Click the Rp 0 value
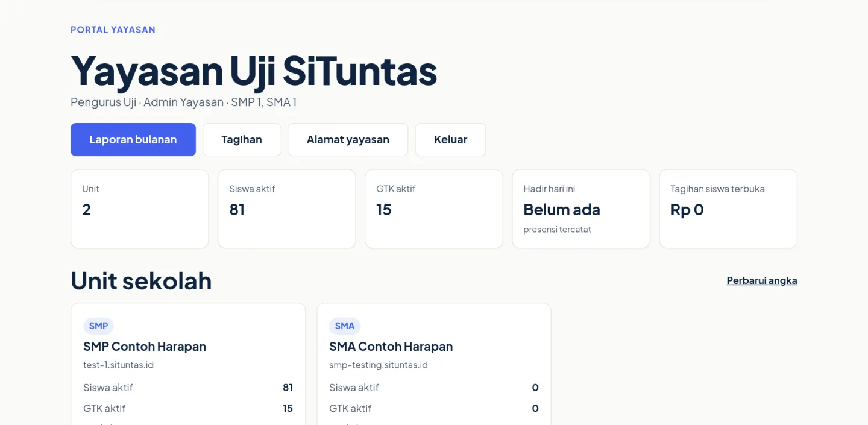This screenshot has height=425, width=868. (687, 210)
